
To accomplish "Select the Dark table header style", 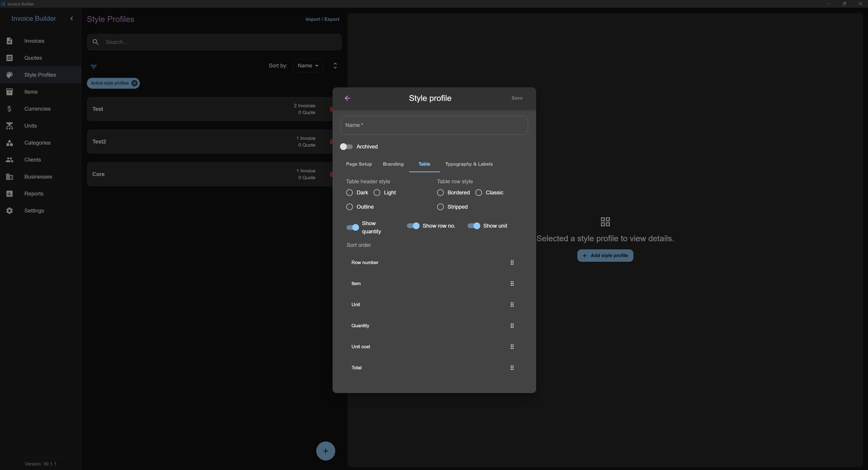I will 350,193.
